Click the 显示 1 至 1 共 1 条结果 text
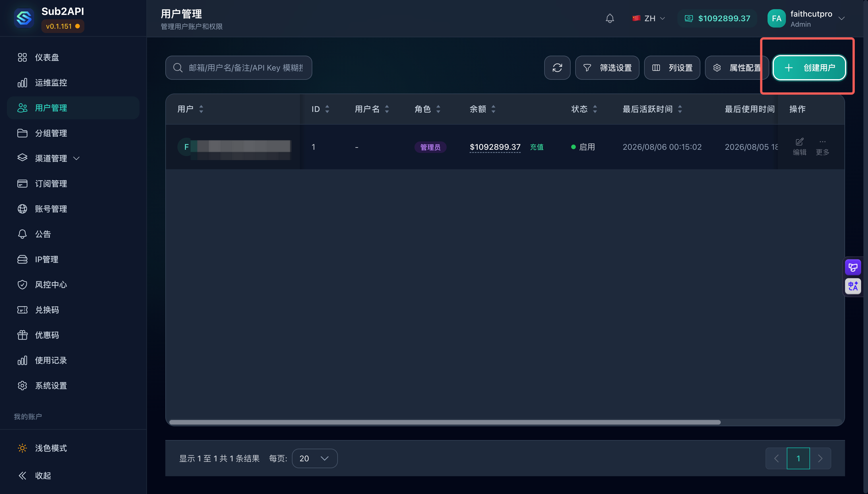Screen dimensions: 868x494 click(x=219, y=458)
